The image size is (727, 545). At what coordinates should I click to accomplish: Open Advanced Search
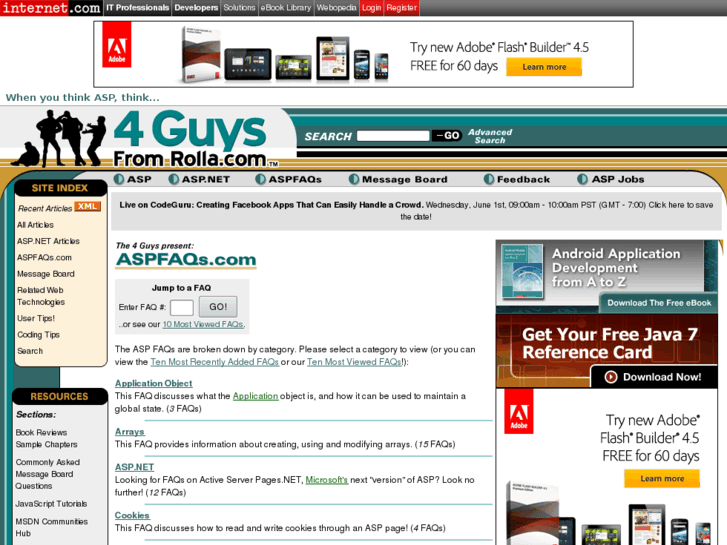coord(490,136)
